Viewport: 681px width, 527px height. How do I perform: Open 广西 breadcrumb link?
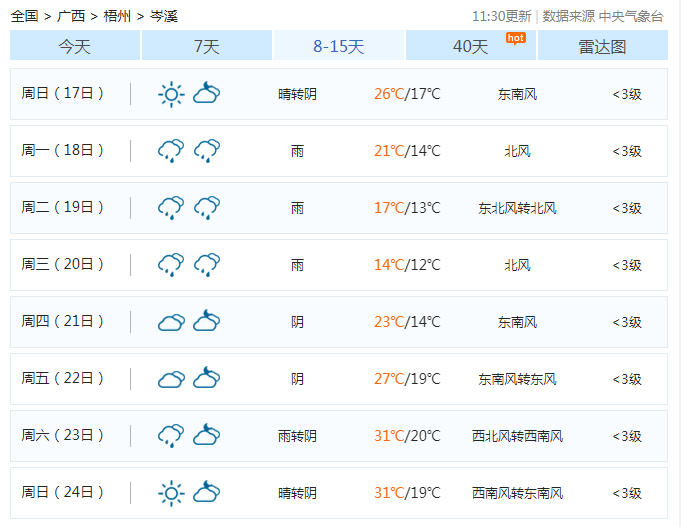(x=71, y=16)
